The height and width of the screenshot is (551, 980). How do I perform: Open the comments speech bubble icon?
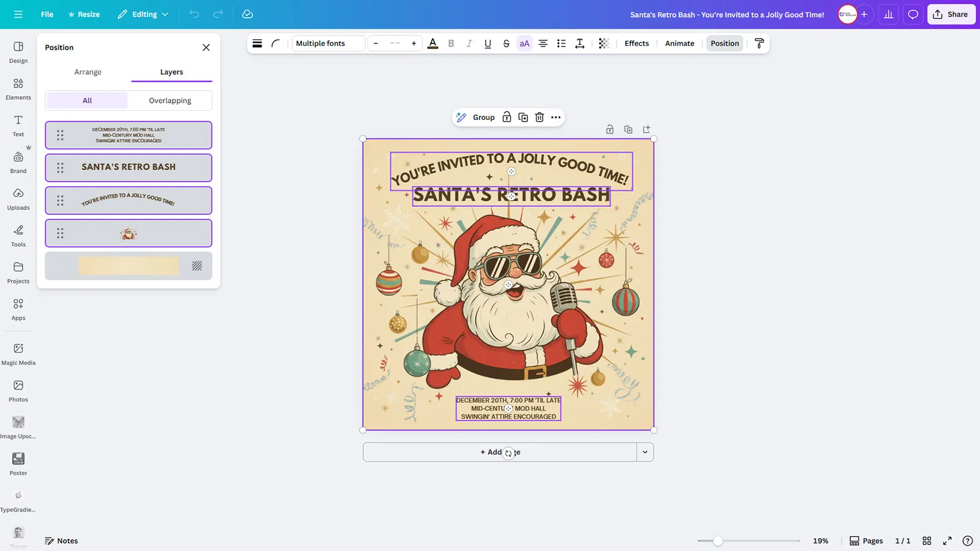(913, 14)
